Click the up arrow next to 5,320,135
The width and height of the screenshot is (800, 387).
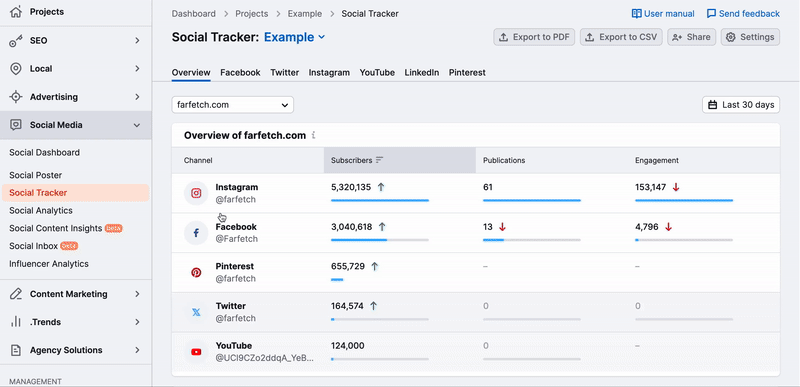[x=381, y=187]
